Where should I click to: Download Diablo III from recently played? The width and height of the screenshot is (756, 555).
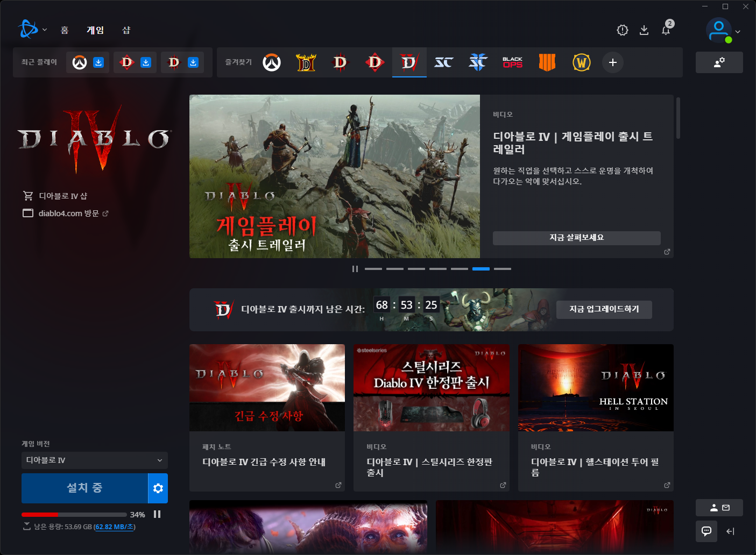click(x=146, y=62)
